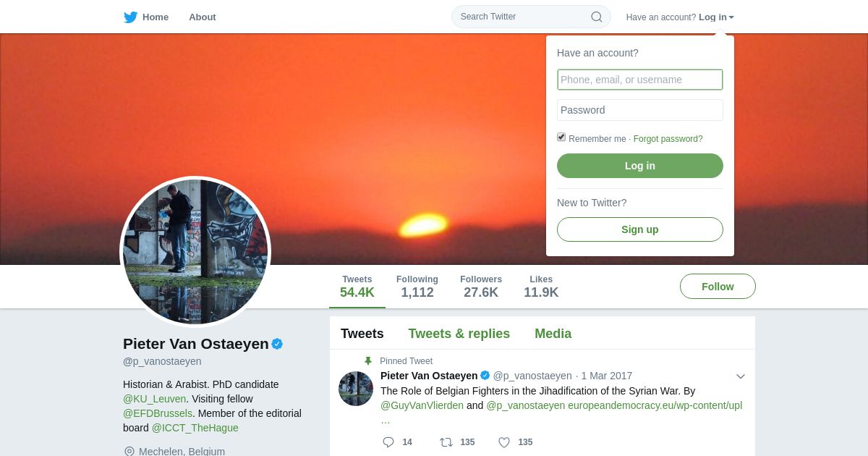Toggle the Remember me checkbox

coord(561,137)
